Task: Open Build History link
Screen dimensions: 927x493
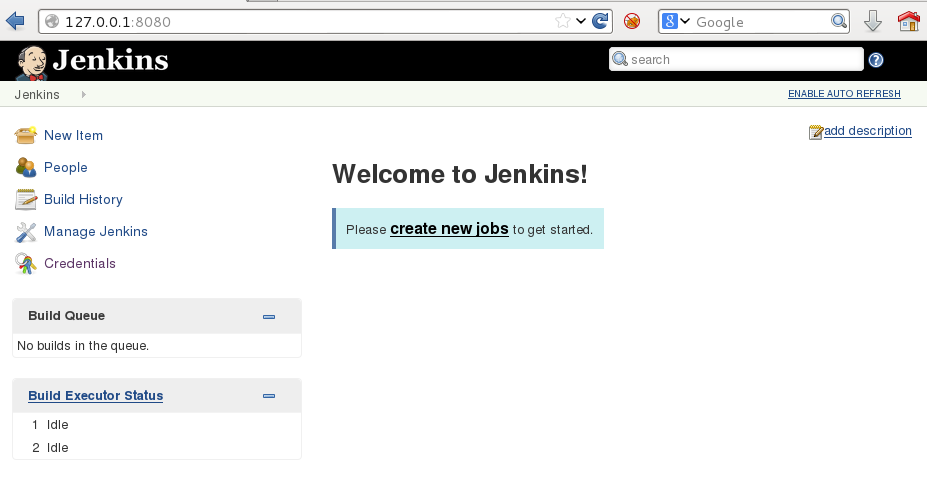Action: (83, 199)
